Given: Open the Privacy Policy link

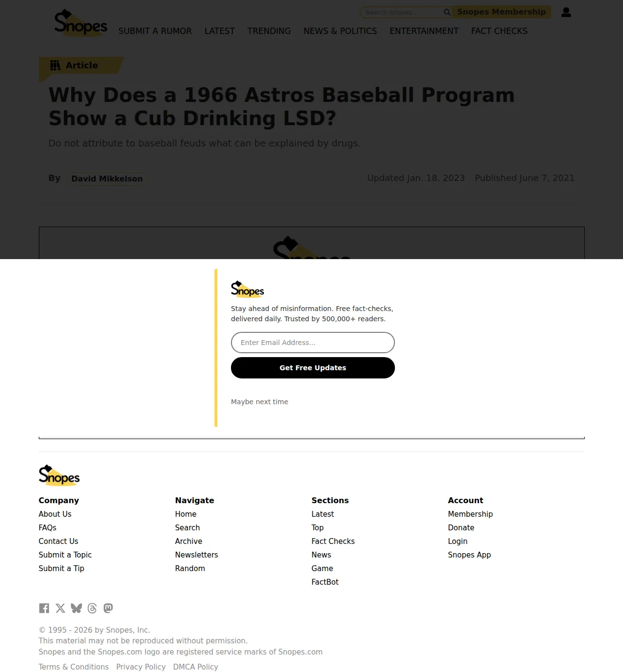Looking at the screenshot, I should click(x=141, y=667).
